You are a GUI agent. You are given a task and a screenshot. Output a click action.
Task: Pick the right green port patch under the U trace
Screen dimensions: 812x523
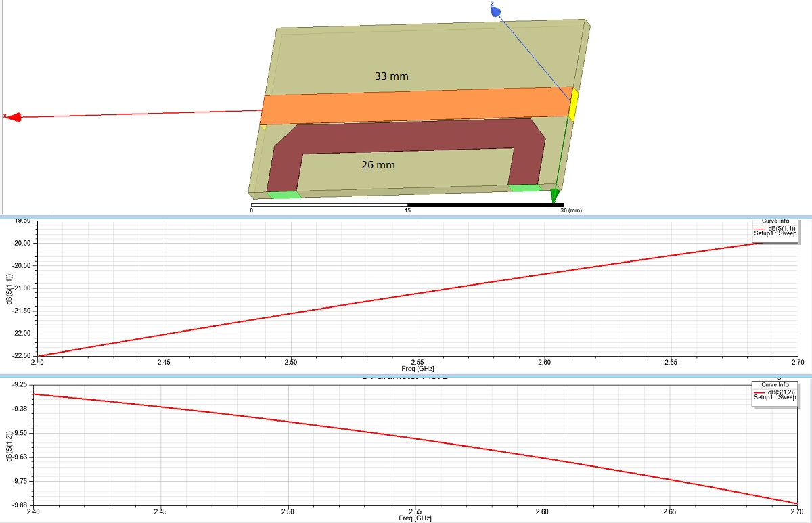[524, 187]
